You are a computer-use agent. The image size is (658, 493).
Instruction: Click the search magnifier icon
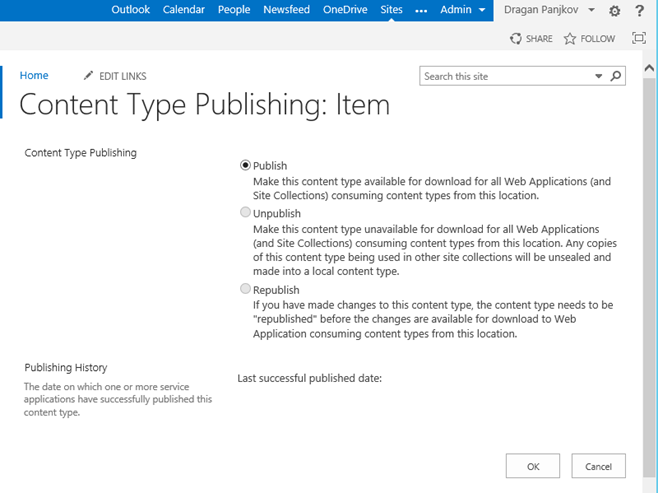coord(616,76)
